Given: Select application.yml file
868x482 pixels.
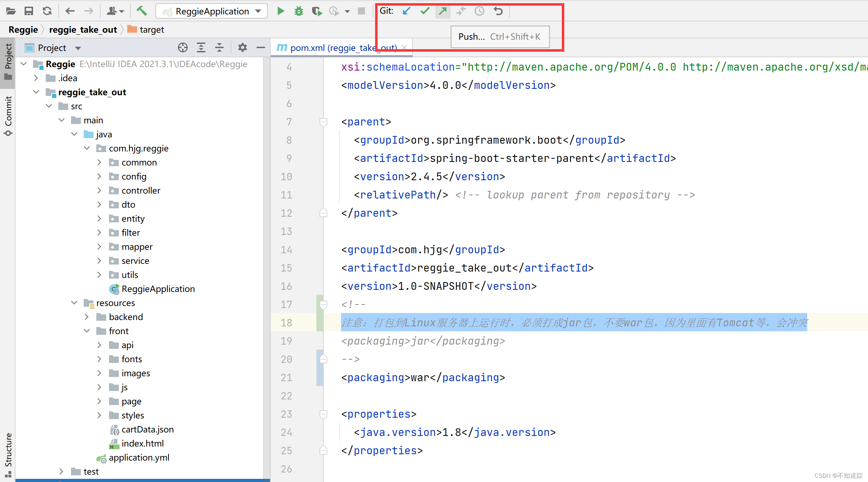Looking at the screenshot, I should (x=133, y=457).
